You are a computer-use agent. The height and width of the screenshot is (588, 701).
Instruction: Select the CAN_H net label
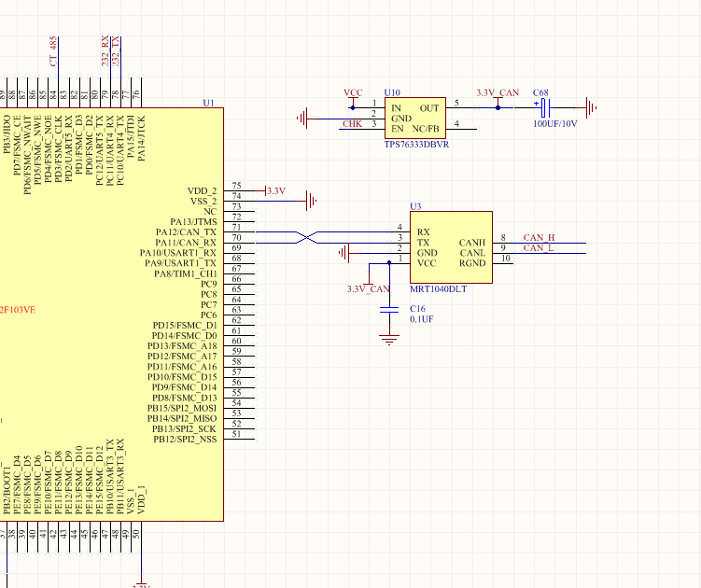coord(539,237)
